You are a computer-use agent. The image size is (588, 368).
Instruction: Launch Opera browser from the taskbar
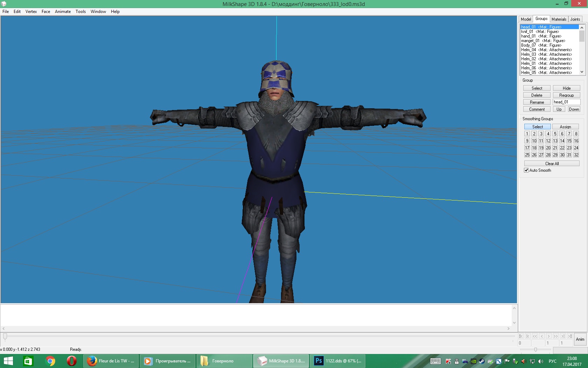[x=72, y=361]
